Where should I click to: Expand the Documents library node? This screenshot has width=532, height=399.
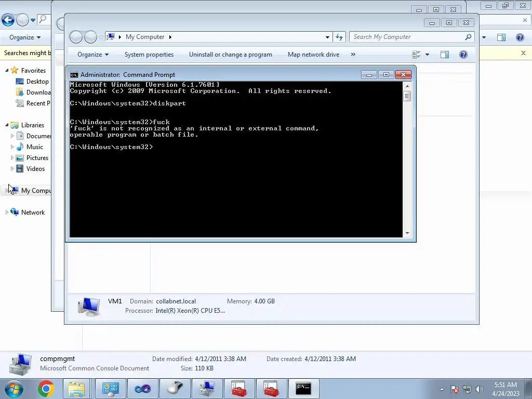coord(12,136)
